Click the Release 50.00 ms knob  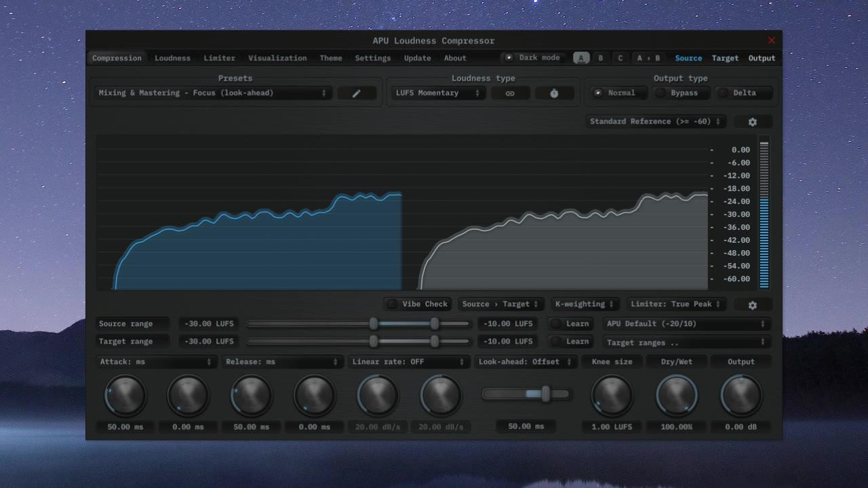click(252, 396)
